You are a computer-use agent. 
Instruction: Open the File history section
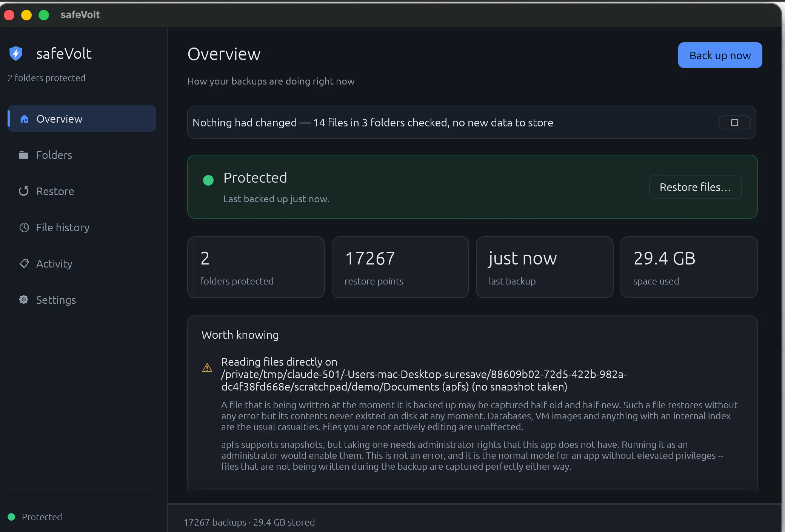[82, 228]
